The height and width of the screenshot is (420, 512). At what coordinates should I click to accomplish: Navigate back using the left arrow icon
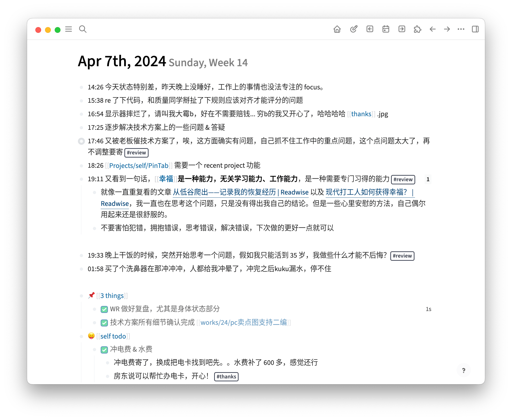click(x=432, y=29)
